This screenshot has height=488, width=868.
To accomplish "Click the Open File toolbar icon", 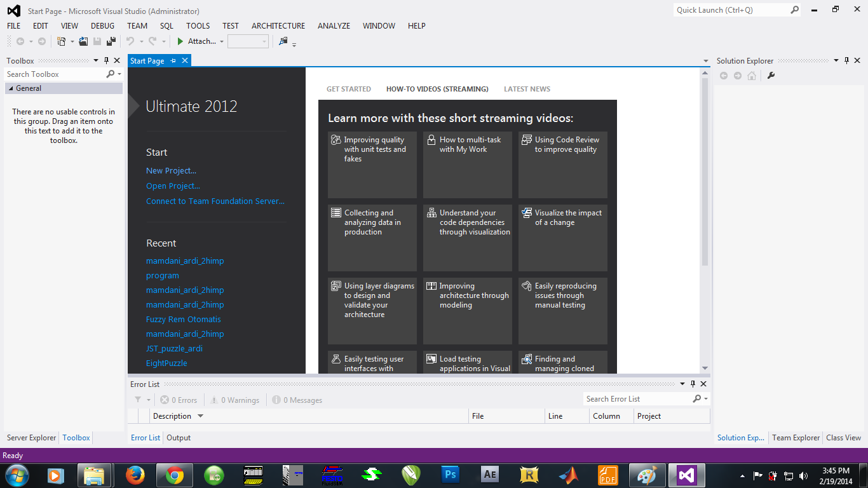I will coord(84,41).
